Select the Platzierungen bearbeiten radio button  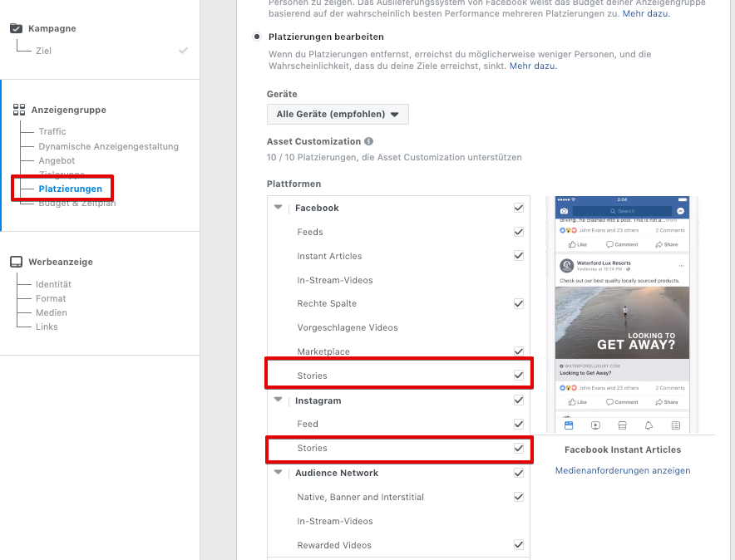256,37
